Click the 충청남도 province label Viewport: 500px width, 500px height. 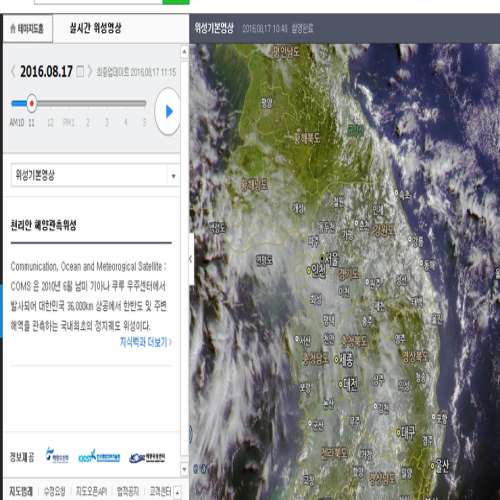315,359
